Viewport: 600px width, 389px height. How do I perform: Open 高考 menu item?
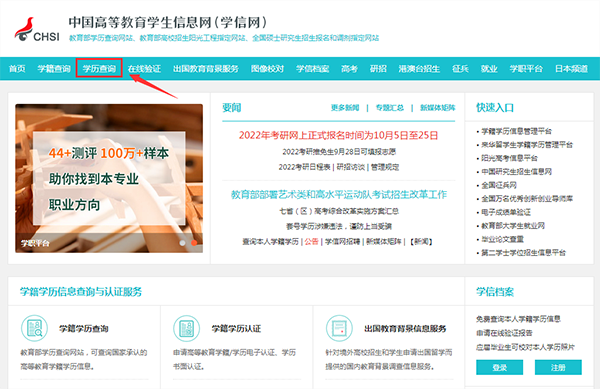pyautogui.click(x=349, y=68)
